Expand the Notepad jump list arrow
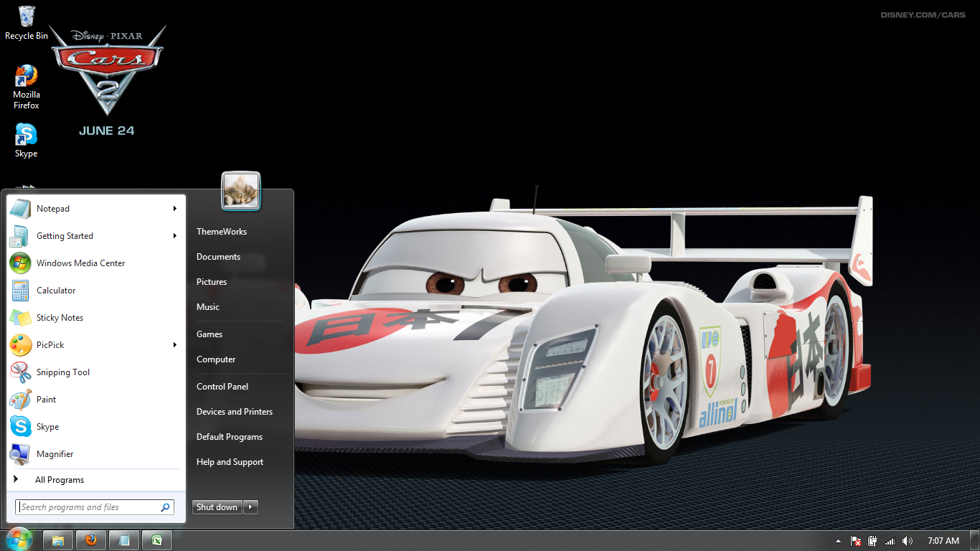Image resolution: width=980 pixels, height=551 pixels. point(174,209)
